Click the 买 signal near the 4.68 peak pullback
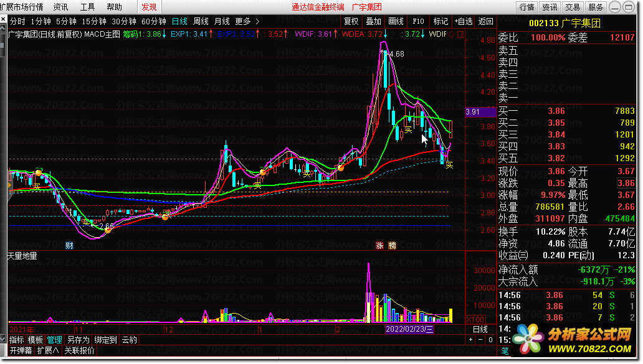This screenshot has height=364, width=643. [408, 130]
